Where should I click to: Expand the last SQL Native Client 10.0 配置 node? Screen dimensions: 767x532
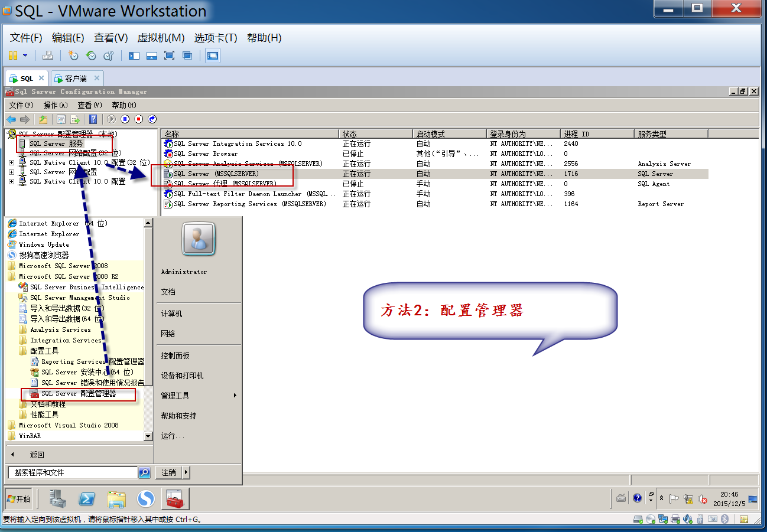click(12, 181)
